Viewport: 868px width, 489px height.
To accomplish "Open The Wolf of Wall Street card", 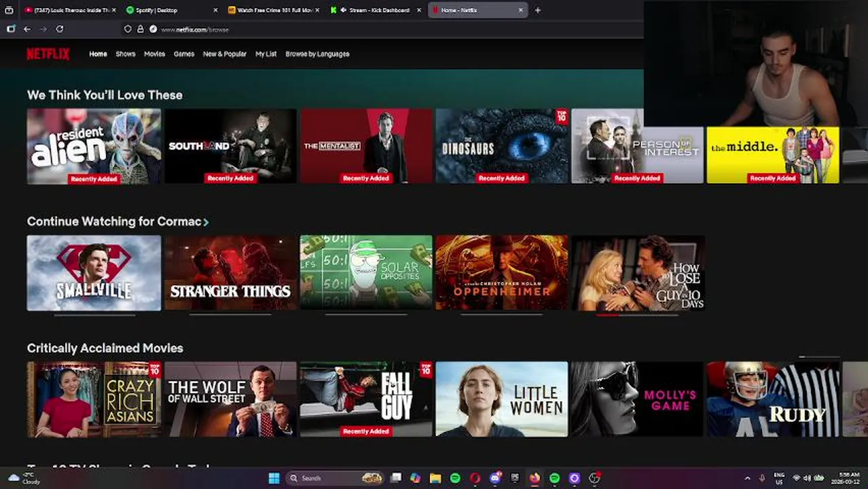I will [230, 399].
